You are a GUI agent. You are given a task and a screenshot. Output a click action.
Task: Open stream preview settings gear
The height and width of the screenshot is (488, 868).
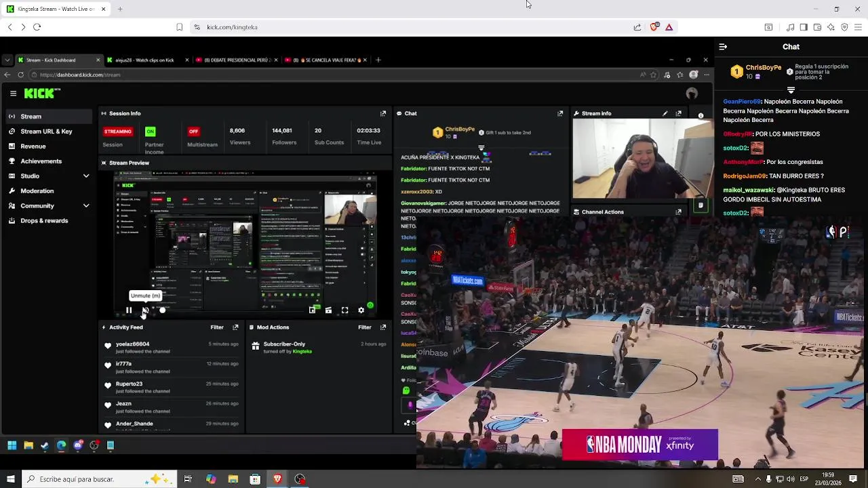361,310
